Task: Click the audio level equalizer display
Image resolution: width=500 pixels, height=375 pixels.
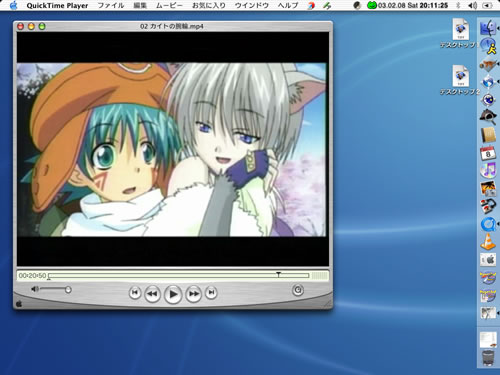Action: click(319, 276)
